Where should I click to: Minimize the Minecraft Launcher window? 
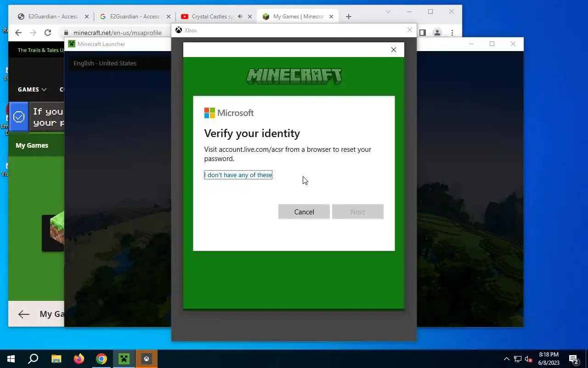coord(471,44)
